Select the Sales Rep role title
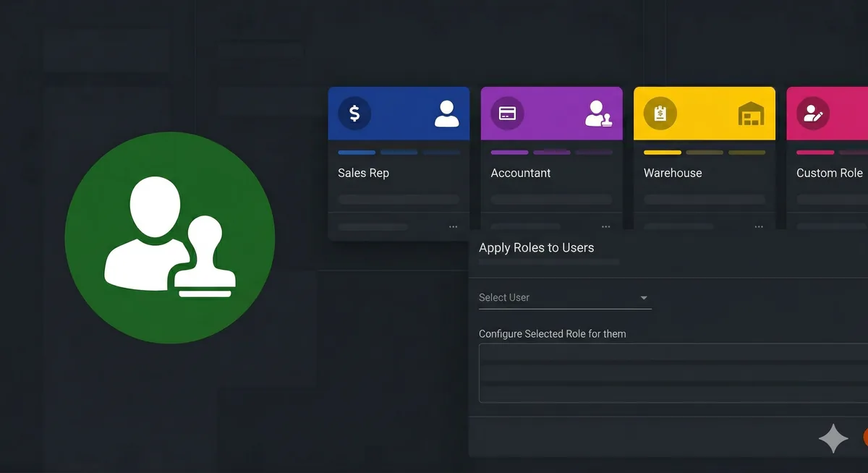This screenshot has height=473, width=868. pyautogui.click(x=363, y=173)
